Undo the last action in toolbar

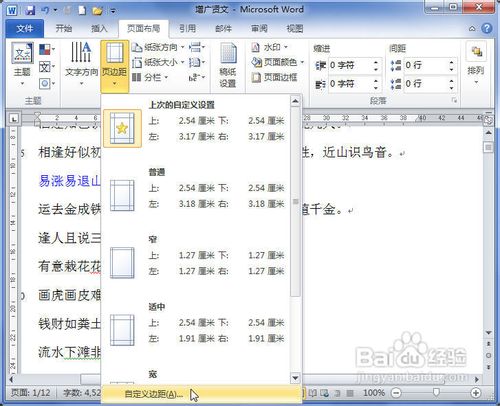(x=45, y=11)
